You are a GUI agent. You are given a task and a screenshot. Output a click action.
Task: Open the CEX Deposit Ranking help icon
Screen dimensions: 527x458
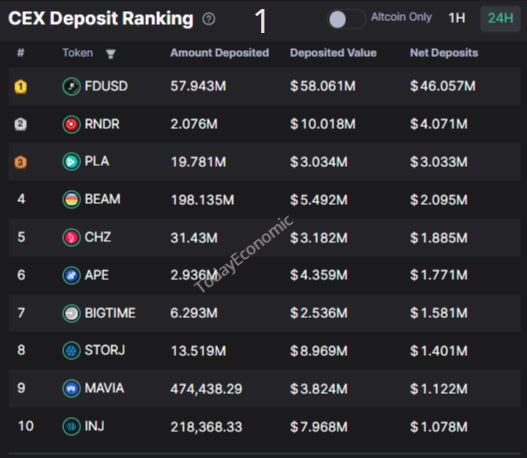(209, 19)
